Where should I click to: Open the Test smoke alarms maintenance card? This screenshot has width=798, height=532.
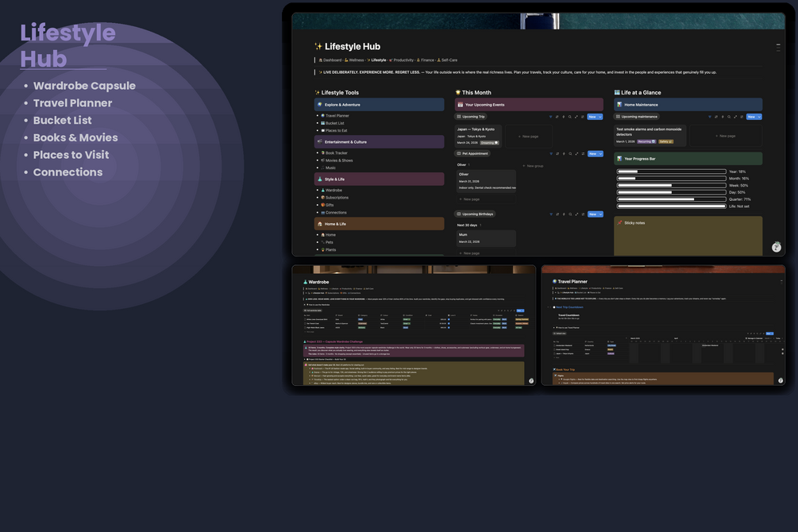(x=650, y=136)
